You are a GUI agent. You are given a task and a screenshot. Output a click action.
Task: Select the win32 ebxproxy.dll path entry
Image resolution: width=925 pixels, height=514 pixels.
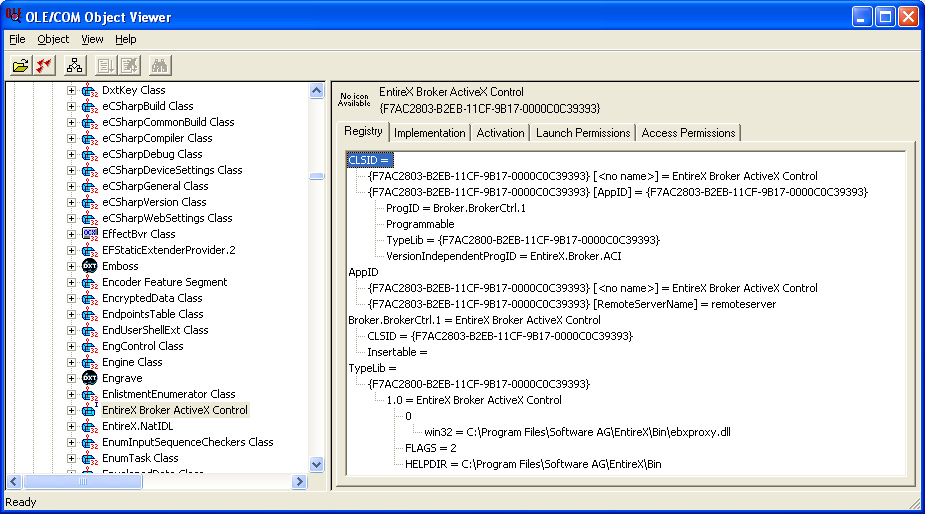click(578, 432)
